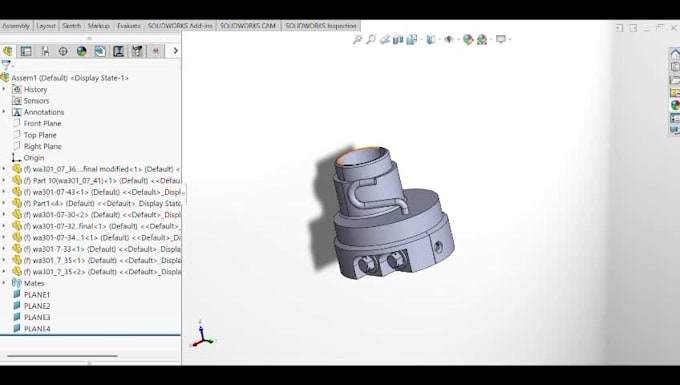This screenshot has width=680, height=385.
Task: Select PLANE1 in the tree
Action: point(37,294)
